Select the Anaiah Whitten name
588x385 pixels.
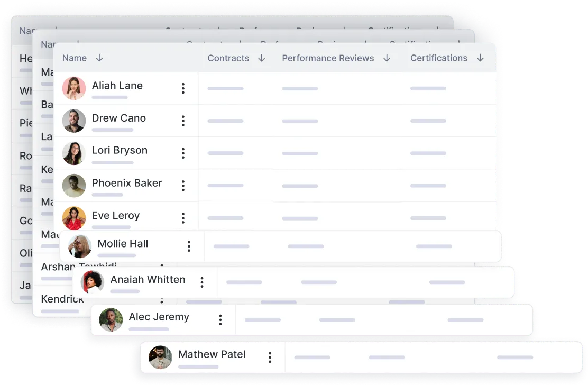tap(148, 279)
